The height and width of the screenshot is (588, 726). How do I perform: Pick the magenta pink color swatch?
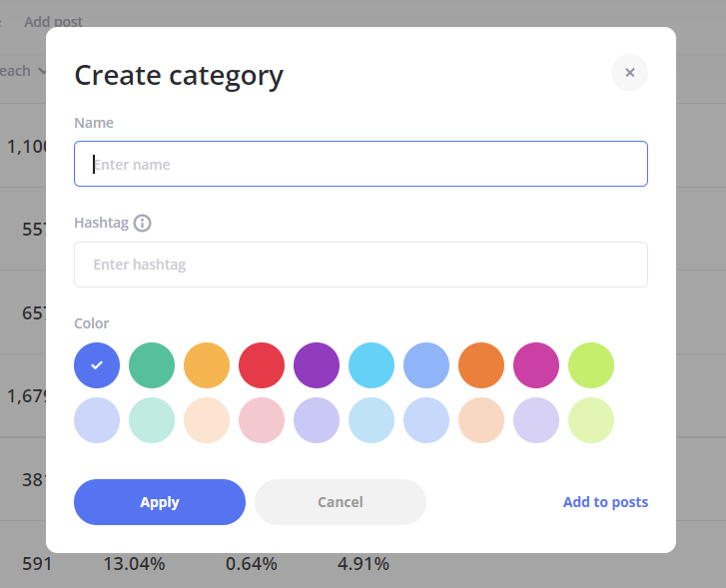click(x=536, y=365)
